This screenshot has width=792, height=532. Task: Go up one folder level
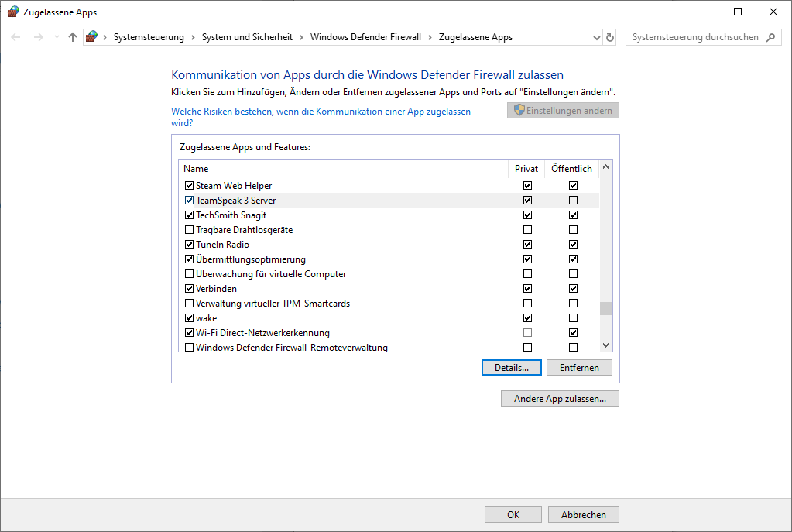pos(73,37)
